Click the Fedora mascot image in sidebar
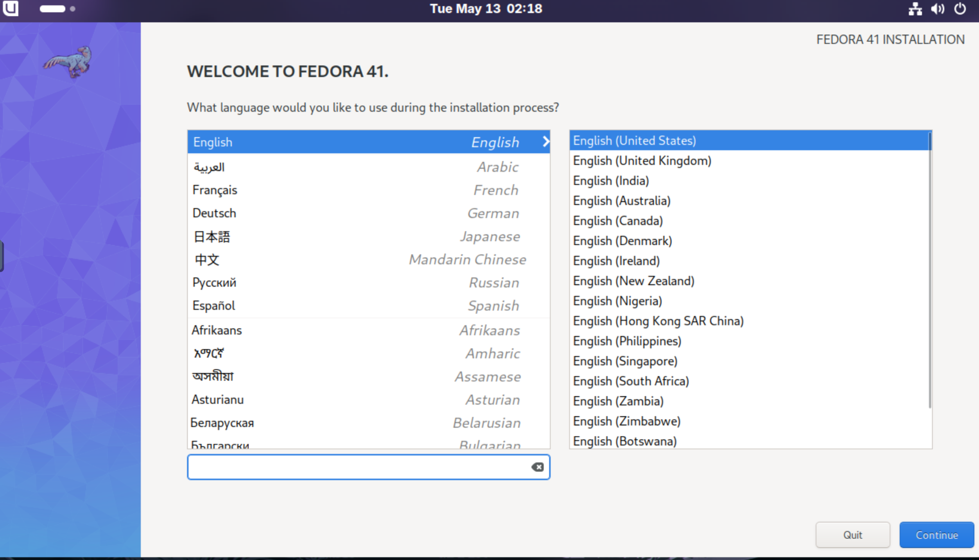This screenshot has height=560, width=979. click(69, 61)
